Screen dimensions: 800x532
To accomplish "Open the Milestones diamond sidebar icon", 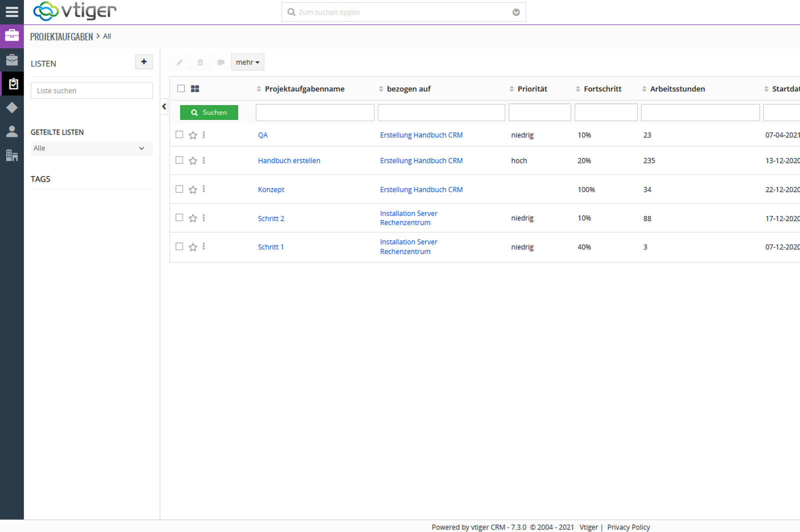I will tap(11, 107).
